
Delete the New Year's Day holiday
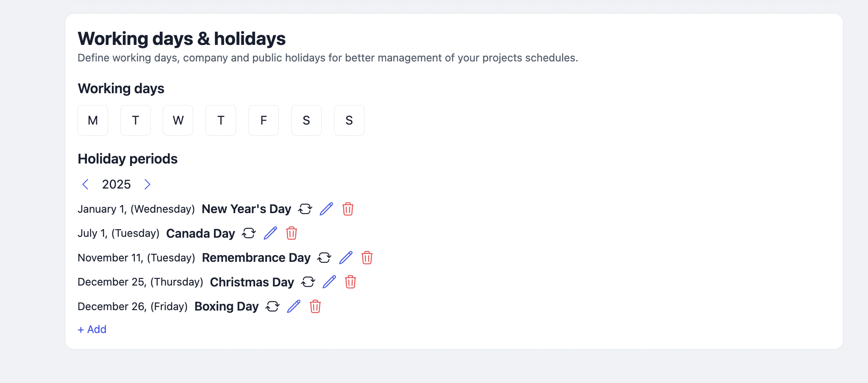348,209
